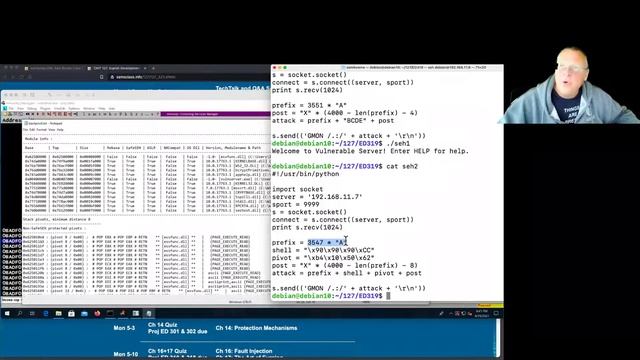
Task: Open the Windows Start menu
Action: [7, 313]
